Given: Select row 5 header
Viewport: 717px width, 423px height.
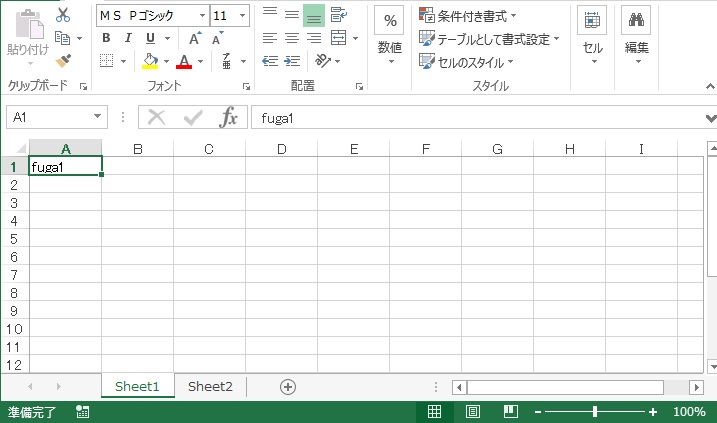Looking at the screenshot, I should click(14, 239).
